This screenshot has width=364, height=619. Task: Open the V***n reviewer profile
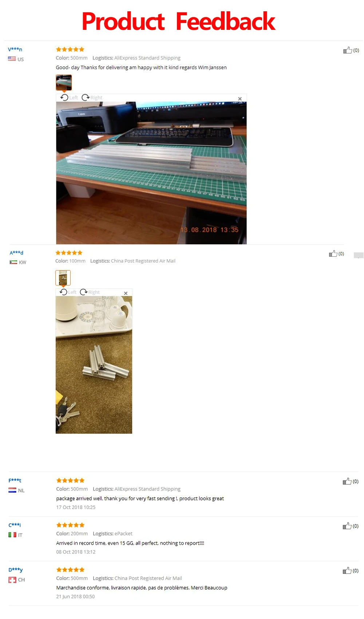point(15,49)
